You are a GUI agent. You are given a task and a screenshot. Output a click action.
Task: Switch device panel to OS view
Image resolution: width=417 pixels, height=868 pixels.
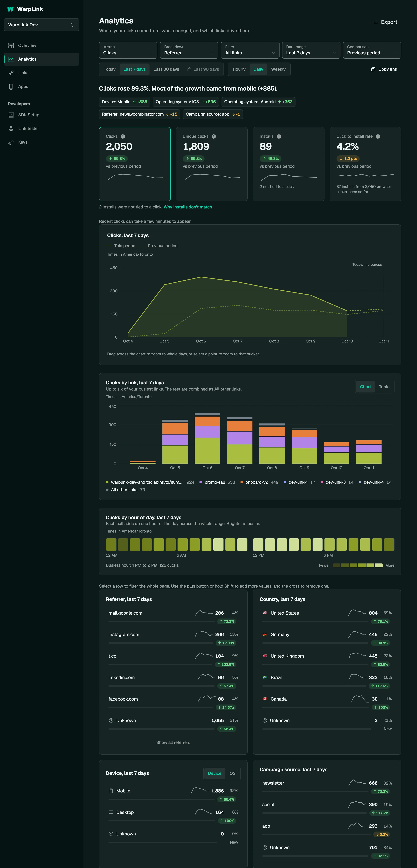[233, 773]
